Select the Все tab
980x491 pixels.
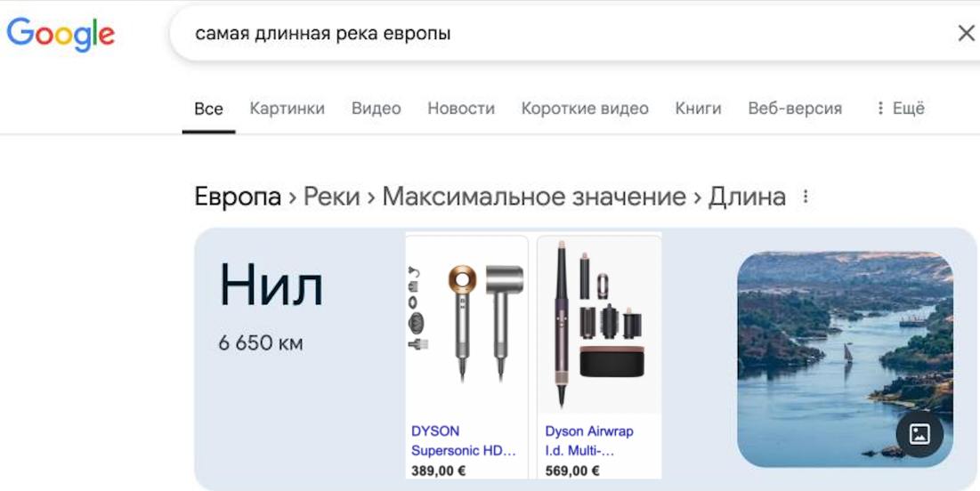click(x=208, y=109)
